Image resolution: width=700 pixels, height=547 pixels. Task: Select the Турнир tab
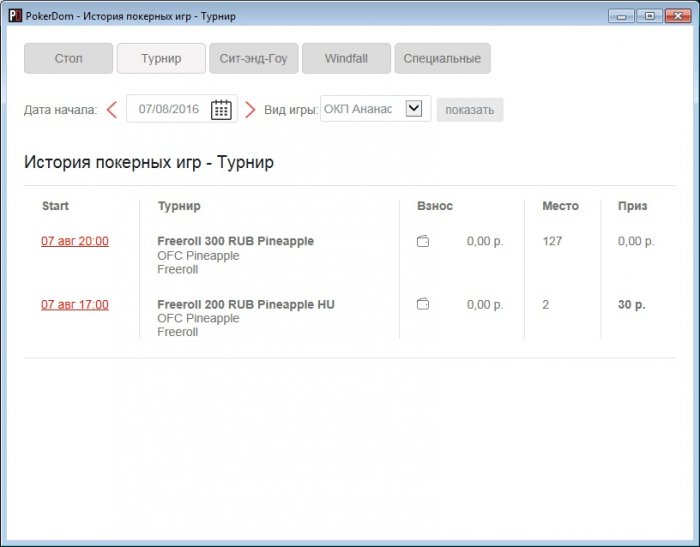click(x=161, y=59)
